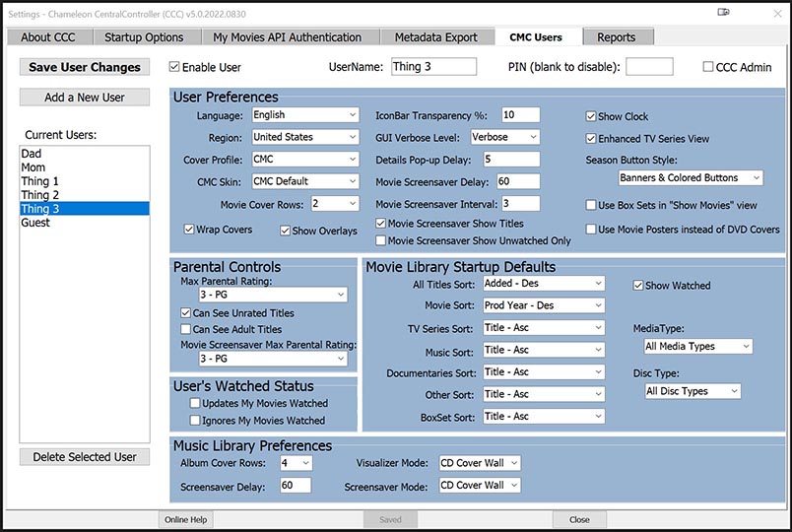Viewport: 792px width, 532px height.
Task: Toggle the Show Clock checkbox
Action: [591, 116]
